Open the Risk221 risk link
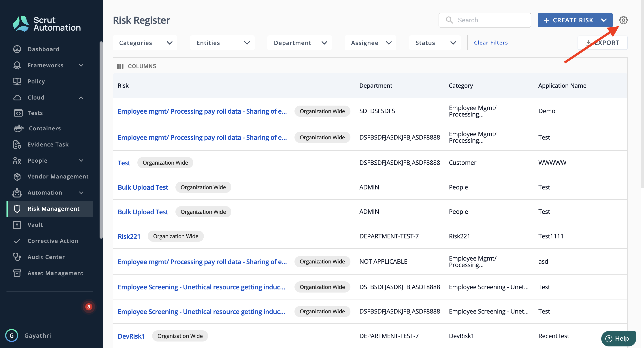The width and height of the screenshot is (644, 348). (129, 236)
